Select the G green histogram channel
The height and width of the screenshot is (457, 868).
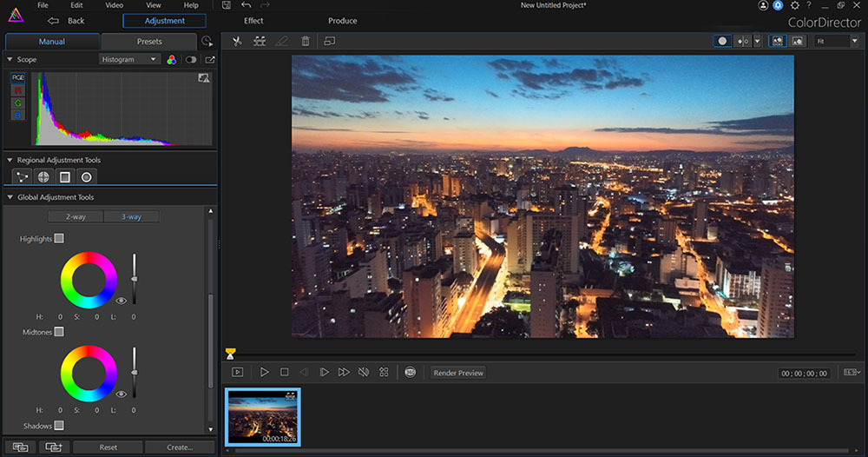pyautogui.click(x=17, y=103)
